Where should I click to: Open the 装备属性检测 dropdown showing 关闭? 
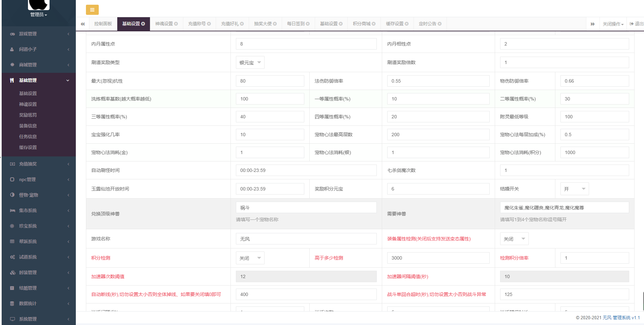coord(514,239)
